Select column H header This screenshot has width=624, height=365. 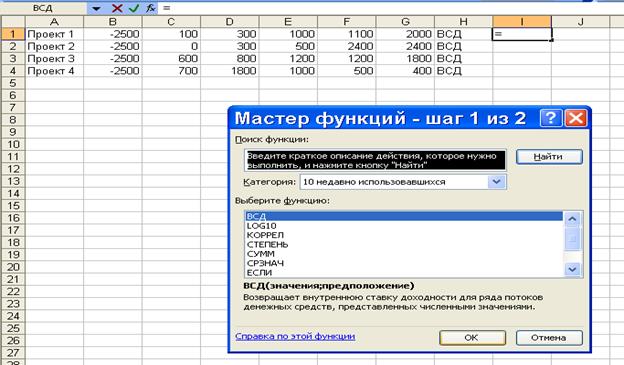coord(464,22)
